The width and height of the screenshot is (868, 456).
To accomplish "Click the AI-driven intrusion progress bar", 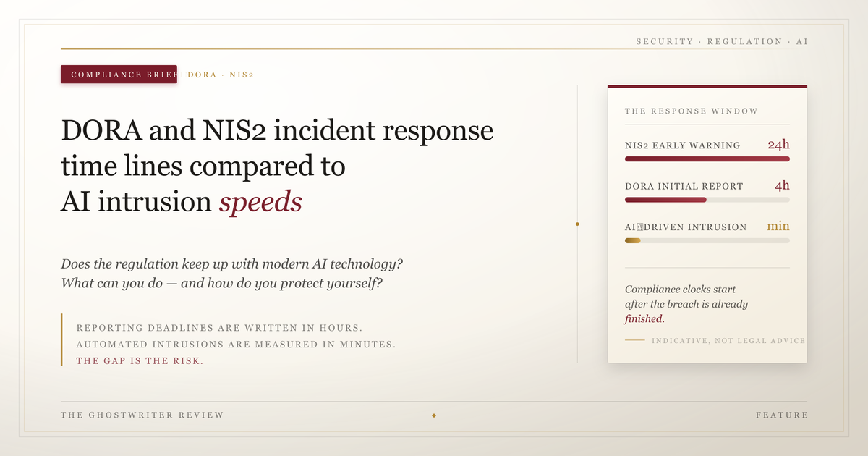I will tap(707, 240).
